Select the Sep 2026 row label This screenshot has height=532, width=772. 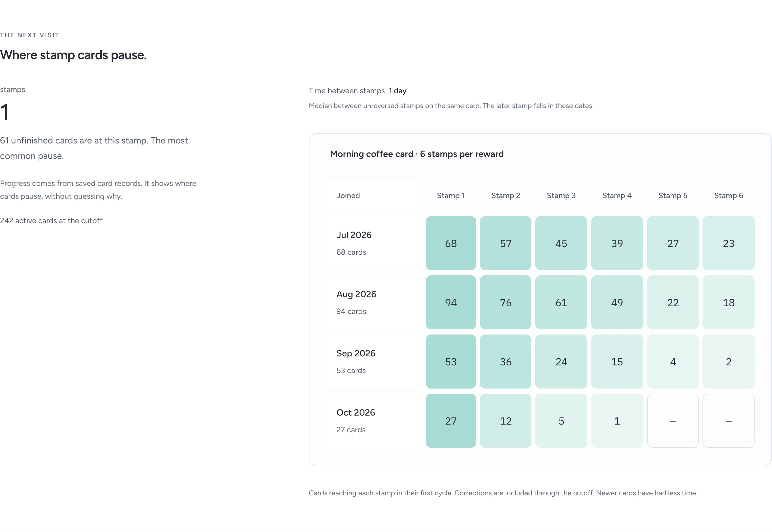(374, 361)
